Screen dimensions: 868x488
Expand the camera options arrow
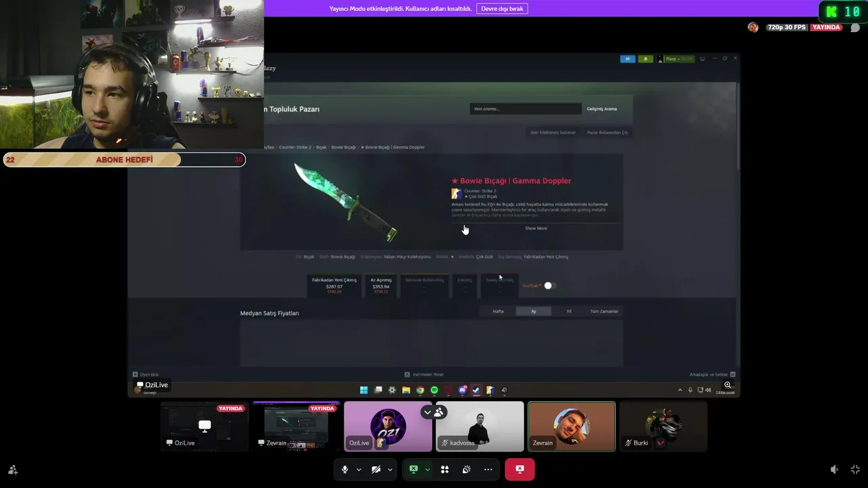click(390, 469)
